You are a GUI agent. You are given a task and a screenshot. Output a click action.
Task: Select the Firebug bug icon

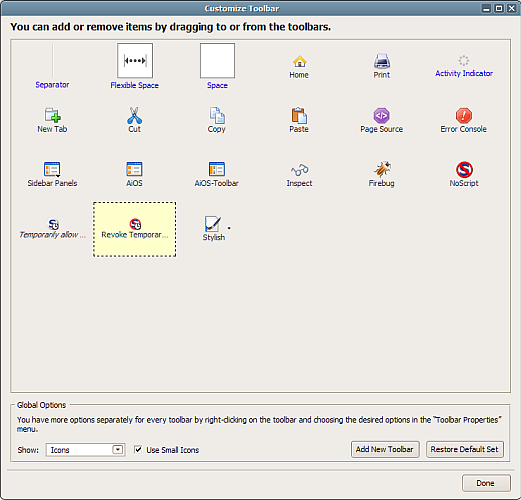click(x=382, y=169)
